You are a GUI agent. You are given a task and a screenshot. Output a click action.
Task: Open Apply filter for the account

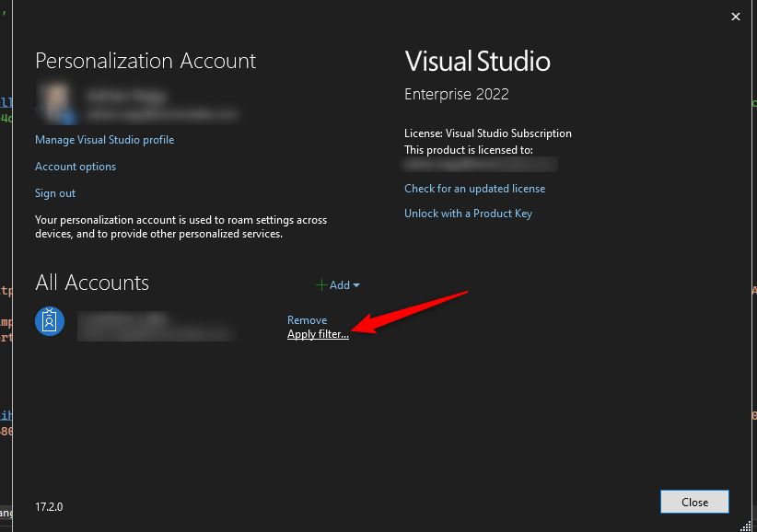(318, 334)
